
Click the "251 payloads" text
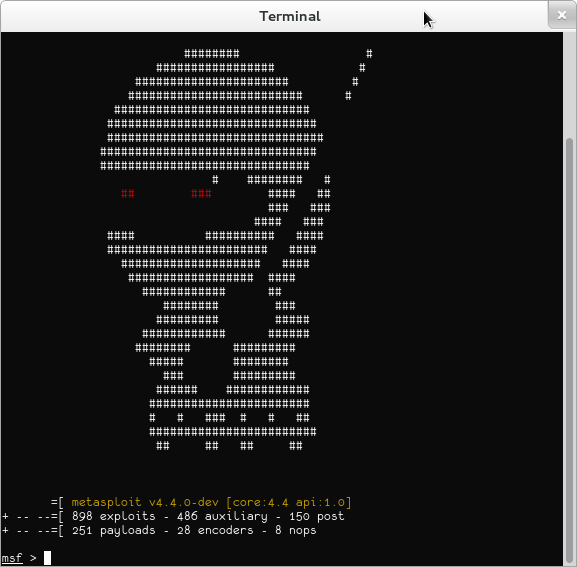[x=114, y=530]
